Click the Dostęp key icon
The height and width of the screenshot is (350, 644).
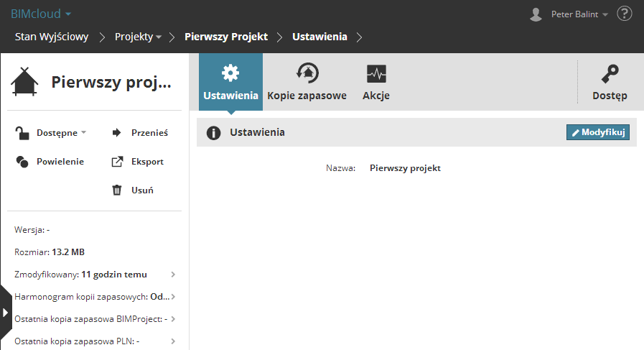(x=610, y=73)
